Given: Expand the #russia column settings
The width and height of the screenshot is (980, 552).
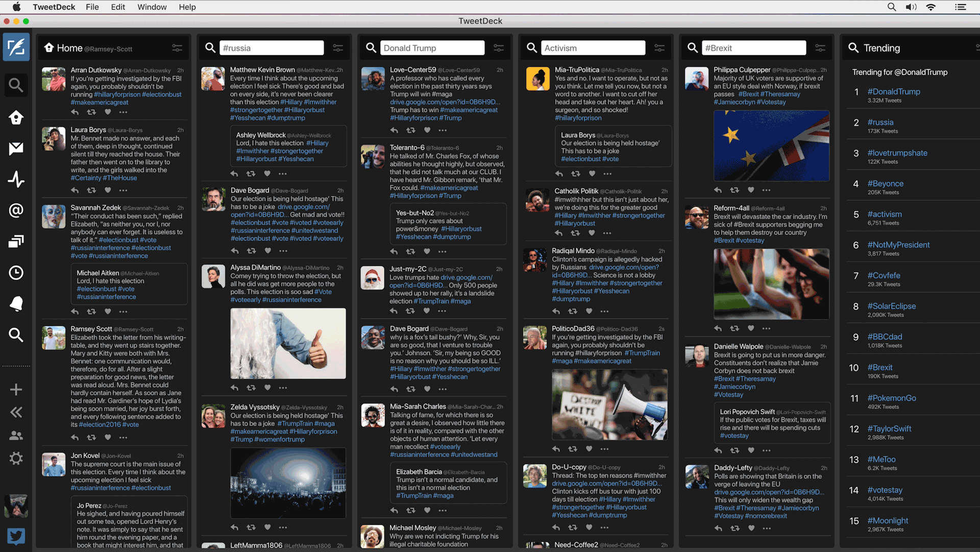Looking at the screenshot, I should [338, 48].
